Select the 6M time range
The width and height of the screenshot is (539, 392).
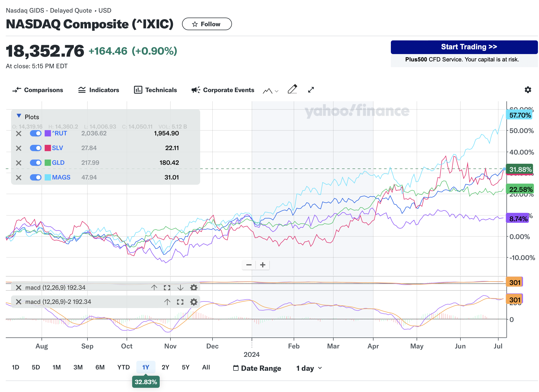click(100, 367)
